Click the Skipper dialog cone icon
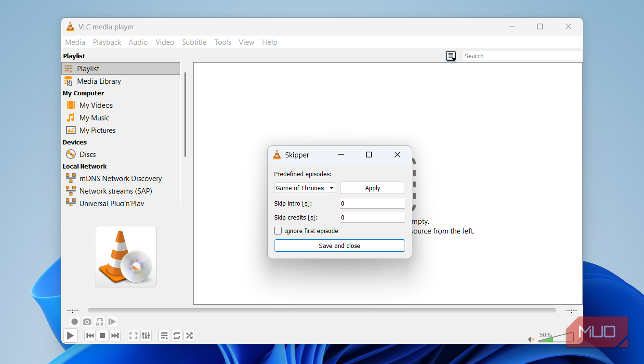The height and width of the screenshot is (364, 644). [x=277, y=155]
